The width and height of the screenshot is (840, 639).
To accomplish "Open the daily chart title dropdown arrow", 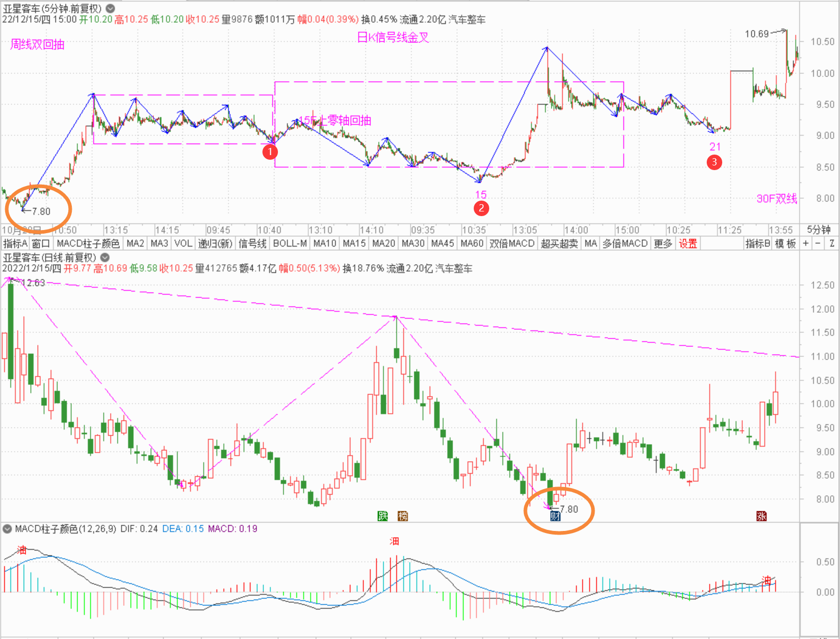I will pyautogui.click(x=105, y=257).
